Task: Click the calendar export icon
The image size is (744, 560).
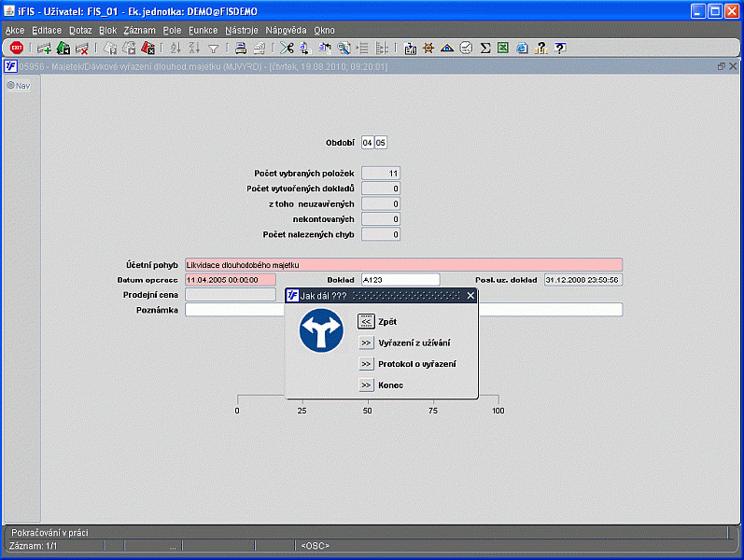Action: [410, 48]
